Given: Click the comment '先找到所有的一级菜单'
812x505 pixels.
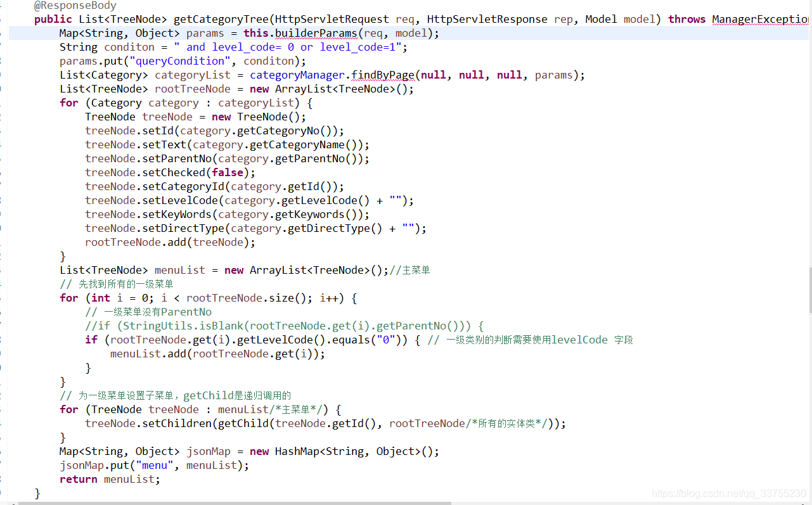Looking at the screenshot, I should (x=117, y=284).
